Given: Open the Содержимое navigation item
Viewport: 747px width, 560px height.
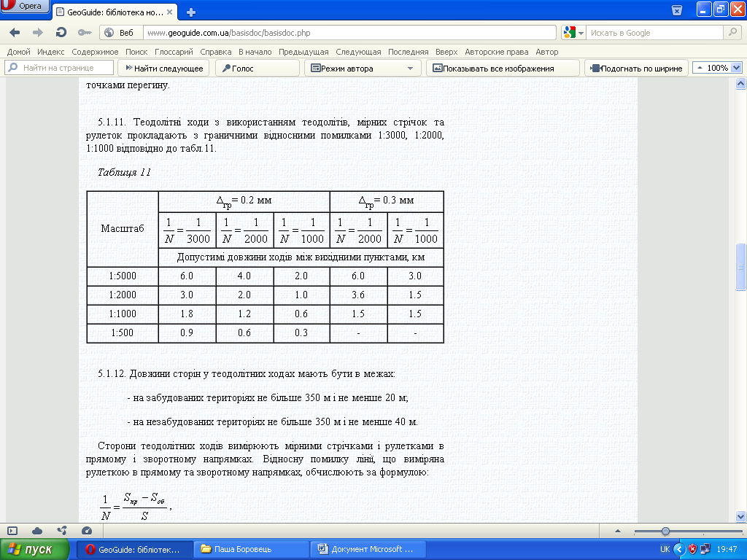Looking at the screenshot, I should (x=95, y=52).
